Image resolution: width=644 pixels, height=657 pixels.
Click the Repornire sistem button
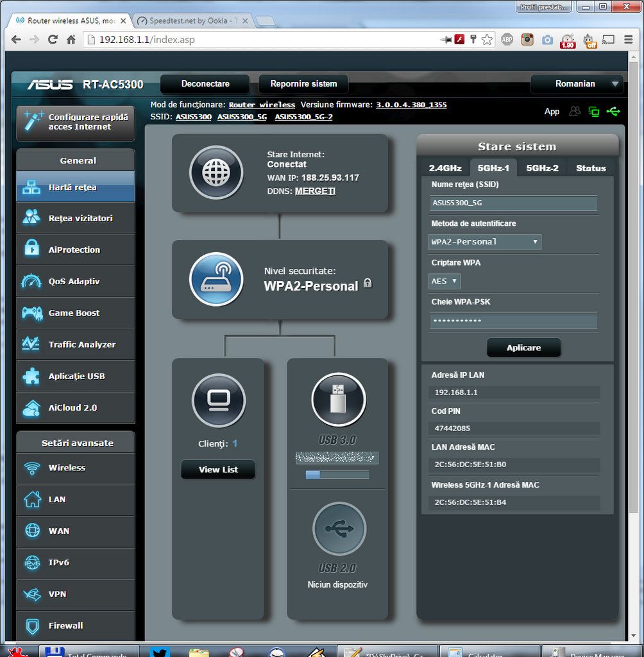pyautogui.click(x=304, y=84)
